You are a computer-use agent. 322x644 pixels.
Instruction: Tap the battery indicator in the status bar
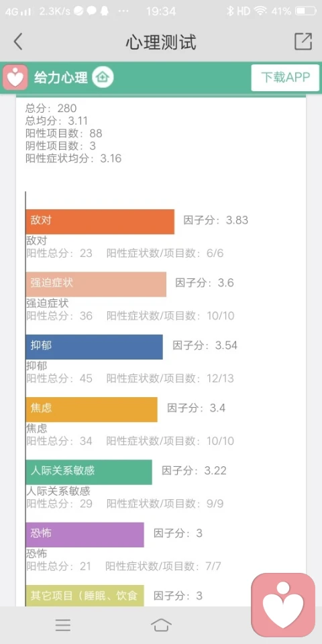tap(306, 11)
